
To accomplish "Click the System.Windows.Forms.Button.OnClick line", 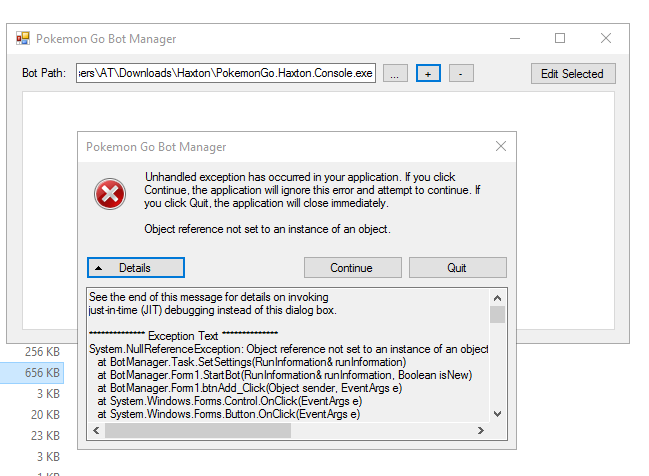I will pyautogui.click(x=228, y=414).
